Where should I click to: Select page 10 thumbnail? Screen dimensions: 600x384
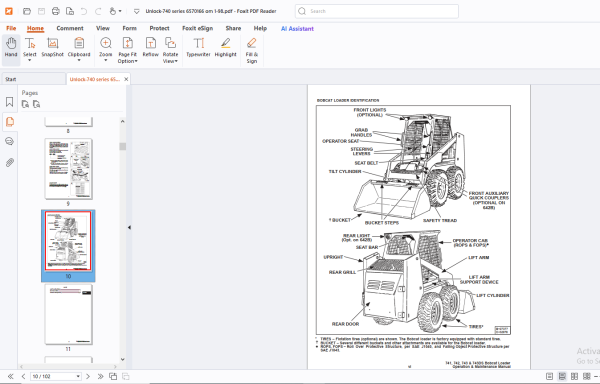[68, 241]
